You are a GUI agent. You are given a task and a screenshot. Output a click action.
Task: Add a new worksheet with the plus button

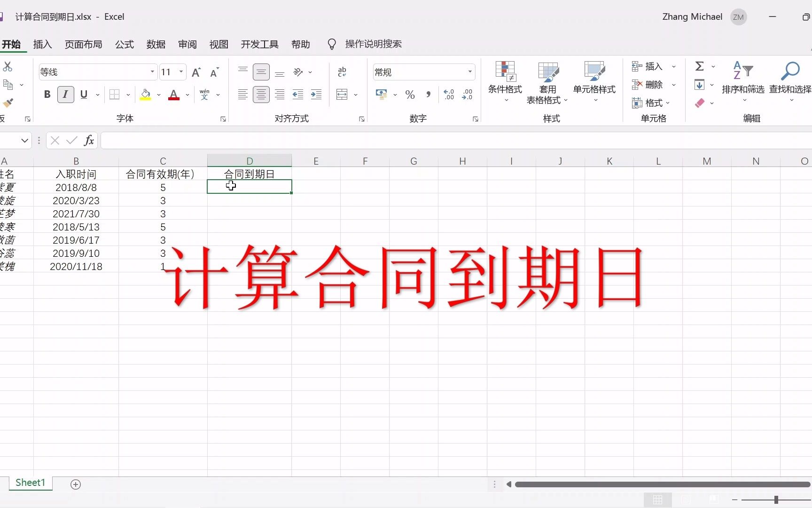pos(76,484)
